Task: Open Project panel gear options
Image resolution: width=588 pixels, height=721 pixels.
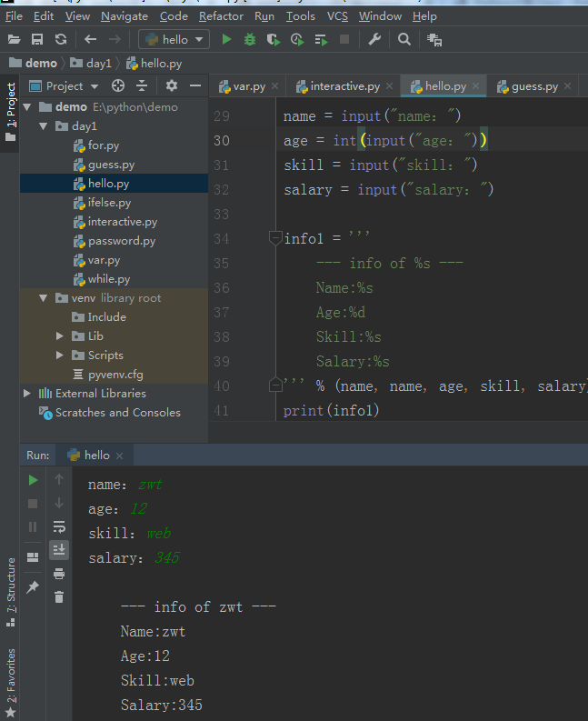Action: pos(172,86)
